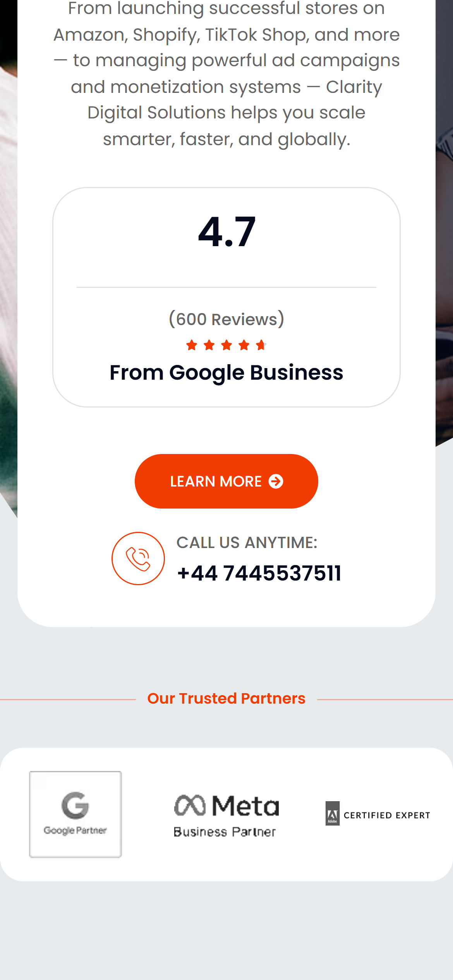Screen dimensions: 453x980
Task: Click the first orange rating star
Action: [x=192, y=345]
